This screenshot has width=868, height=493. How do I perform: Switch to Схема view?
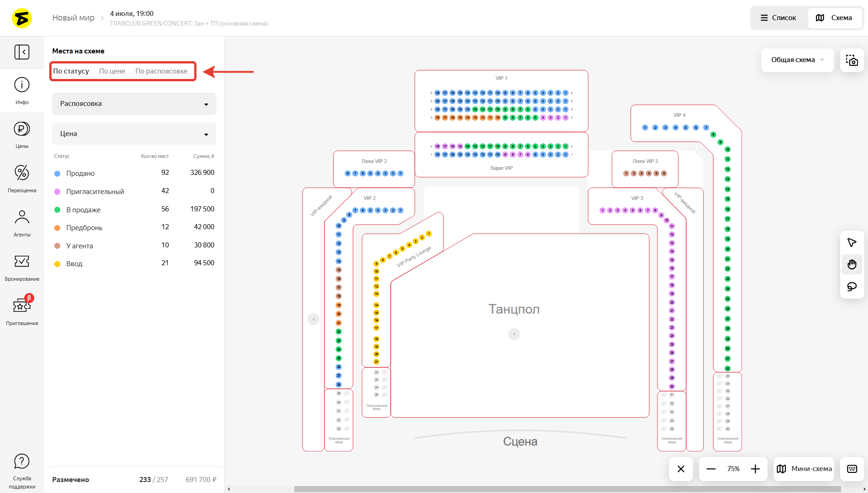coord(834,18)
